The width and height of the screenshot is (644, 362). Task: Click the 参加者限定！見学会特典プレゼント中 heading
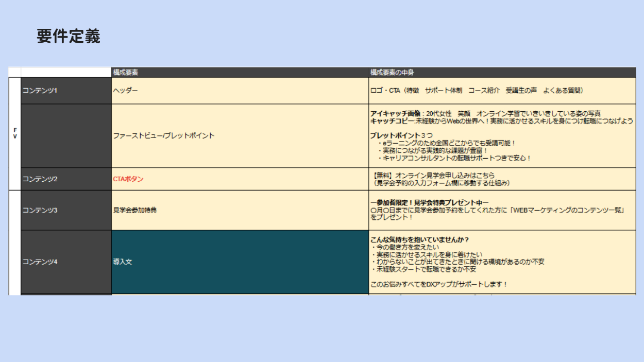click(429, 203)
